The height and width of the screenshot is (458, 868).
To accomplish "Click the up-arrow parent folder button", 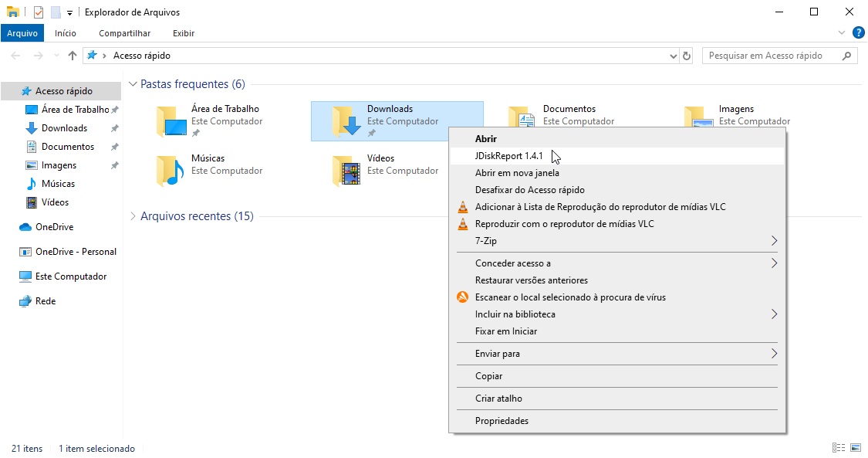I will coord(72,56).
